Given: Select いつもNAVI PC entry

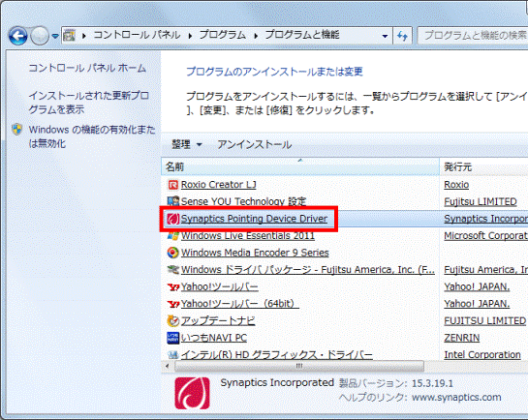Looking at the screenshot, I should point(214,338).
